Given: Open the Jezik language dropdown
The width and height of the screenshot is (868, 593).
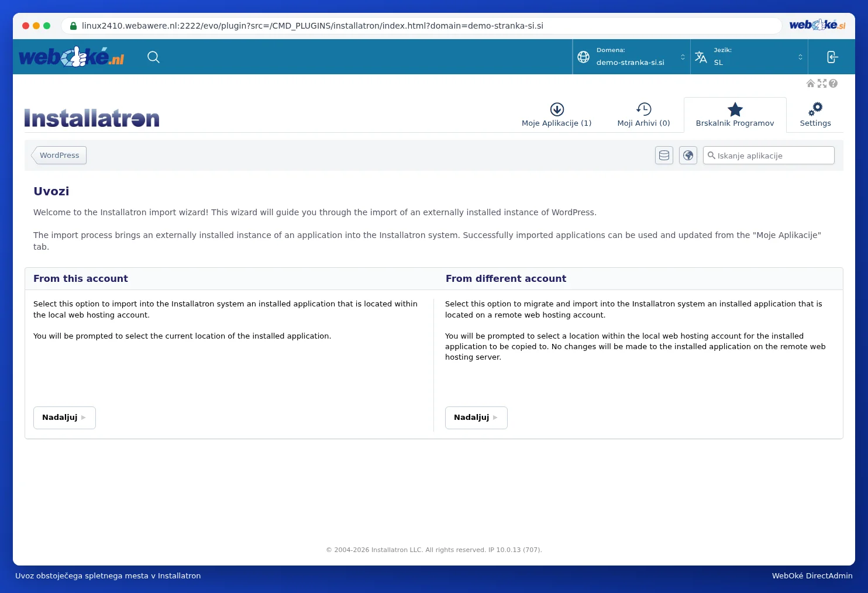Looking at the screenshot, I should [x=749, y=57].
